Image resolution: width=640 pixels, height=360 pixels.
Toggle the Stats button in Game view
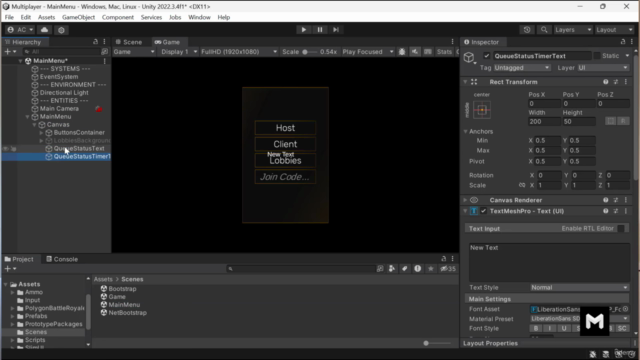(444, 52)
